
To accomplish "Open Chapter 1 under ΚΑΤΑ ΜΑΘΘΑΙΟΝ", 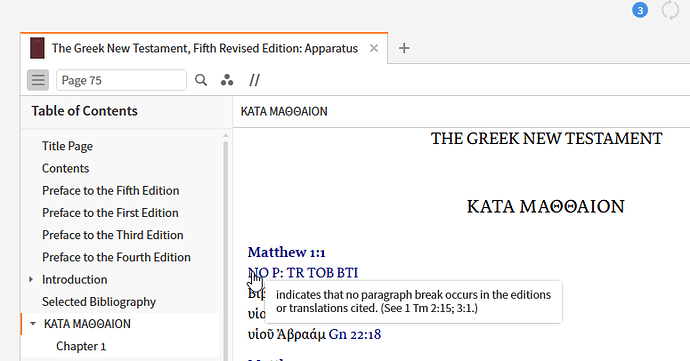I will (x=81, y=346).
